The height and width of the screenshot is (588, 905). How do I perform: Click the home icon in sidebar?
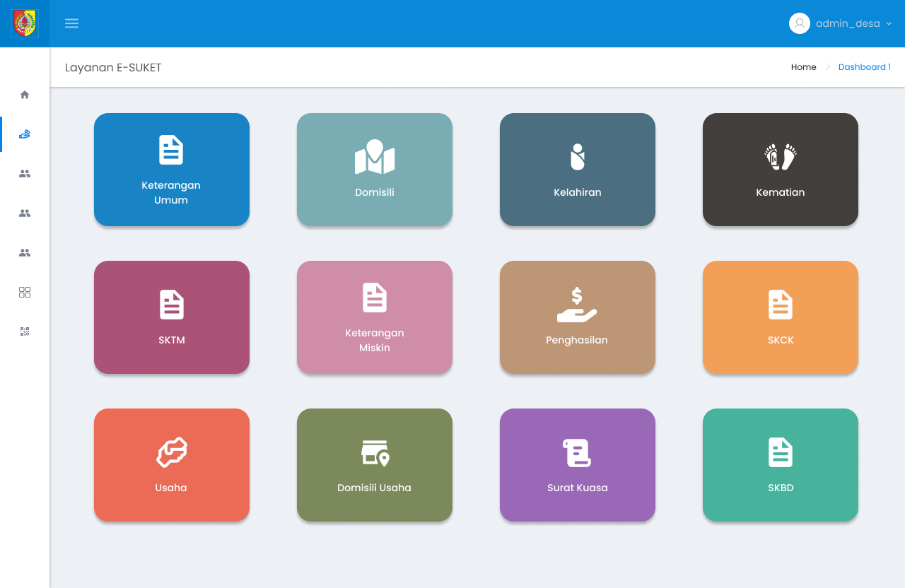pyautogui.click(x=25, y=95)
